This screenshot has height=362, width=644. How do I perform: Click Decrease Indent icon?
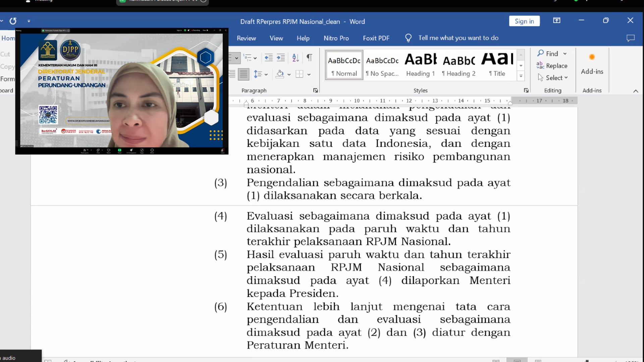[x=268, y=58]
